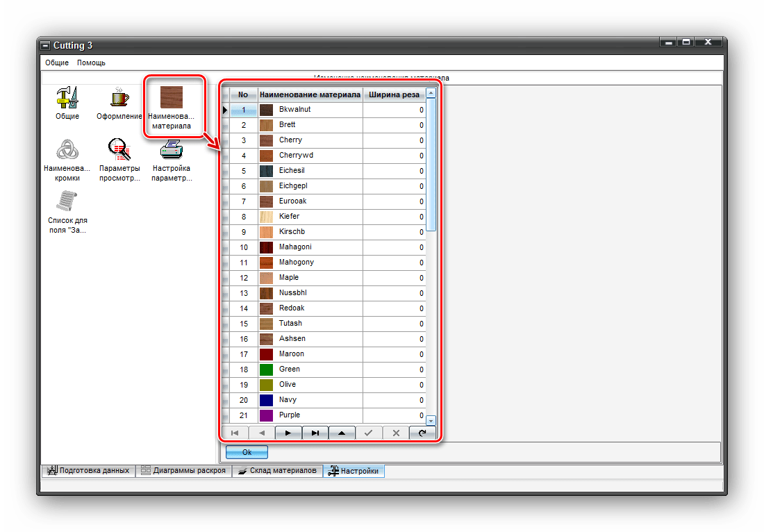Go to previous record in navigator
This screenshot has width=764, height=532.
click(262, 433)
